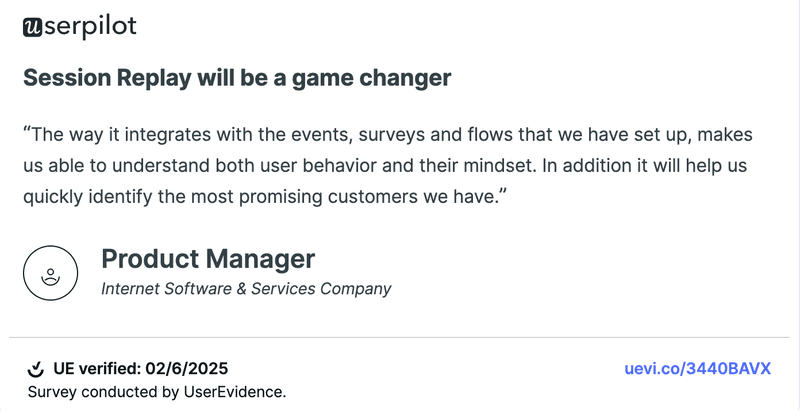Click the "Product Manager" job title
800x411 pixels.
208,259
